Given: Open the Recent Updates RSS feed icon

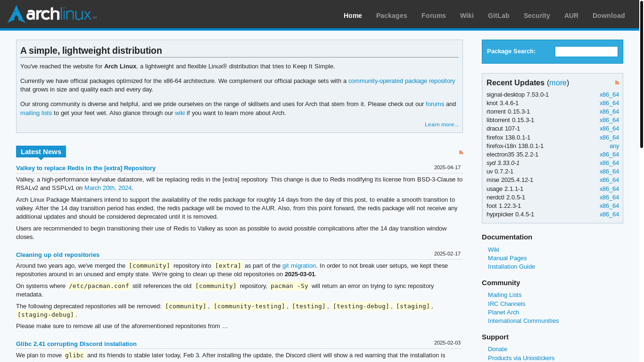Looking at the screenshot, I should (x=617, y=83).
